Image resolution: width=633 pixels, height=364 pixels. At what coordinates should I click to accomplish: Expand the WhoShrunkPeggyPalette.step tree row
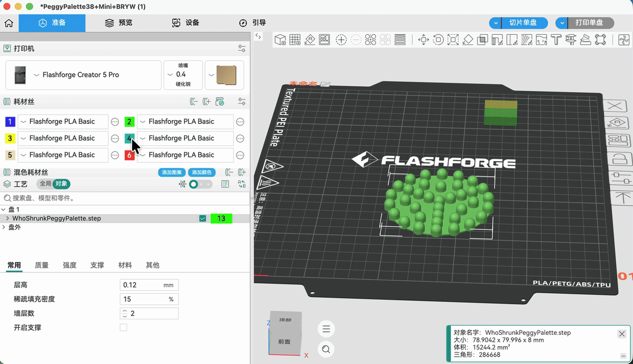[x=8, y=218]
